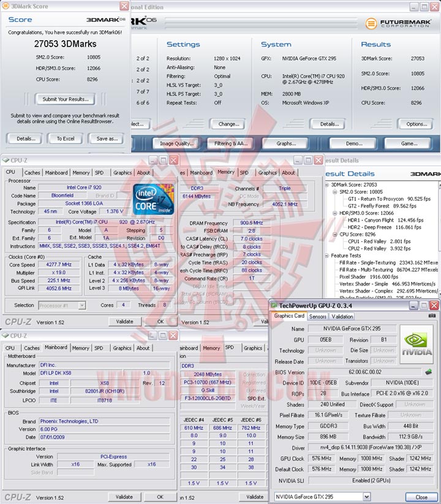Screen dimensions: 441x504
Task: Click Save as button in score window
Action: click(x=107, y=139)
